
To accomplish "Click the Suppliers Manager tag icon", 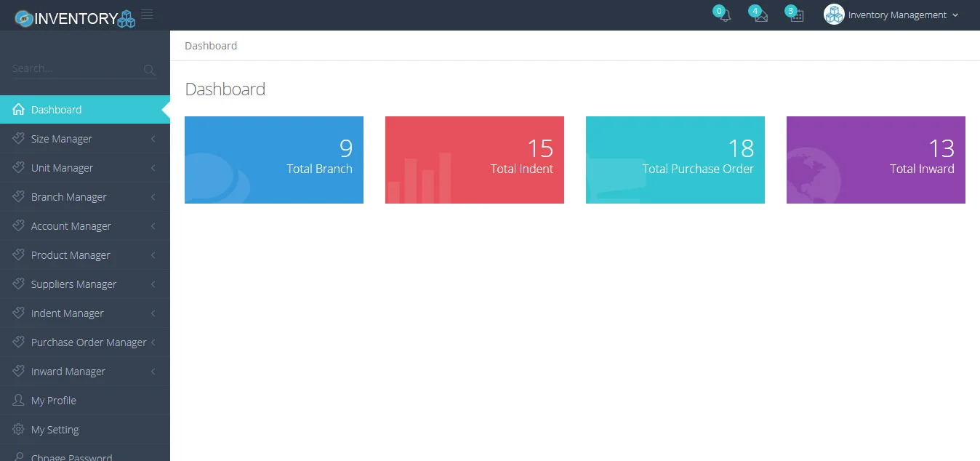I will tap(19, 284).
